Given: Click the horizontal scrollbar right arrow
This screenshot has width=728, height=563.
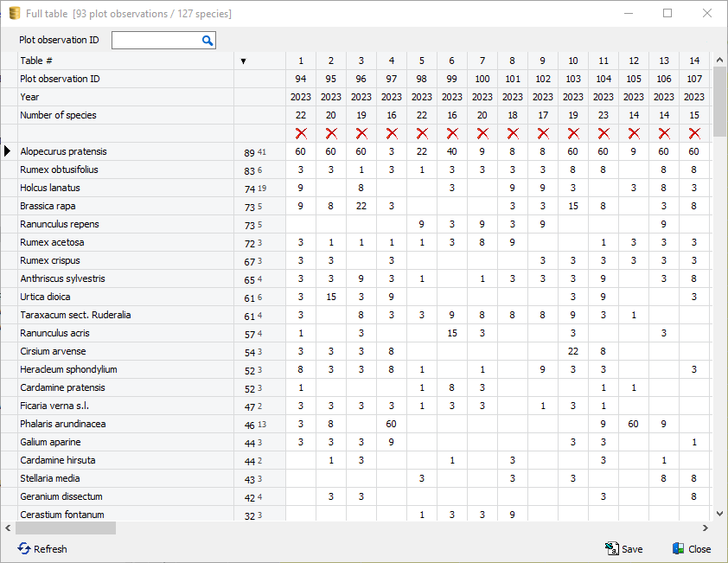Looking at the screenshot, I should [705, 528].
